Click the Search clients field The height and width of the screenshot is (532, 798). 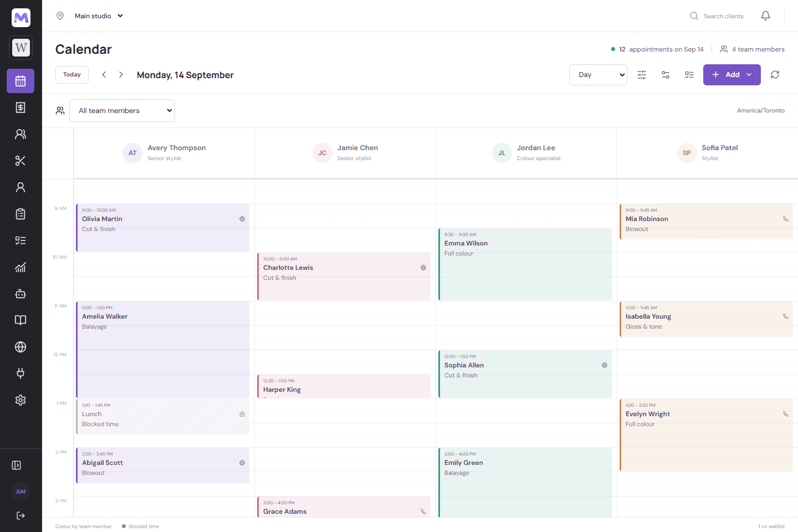point(717,16)
